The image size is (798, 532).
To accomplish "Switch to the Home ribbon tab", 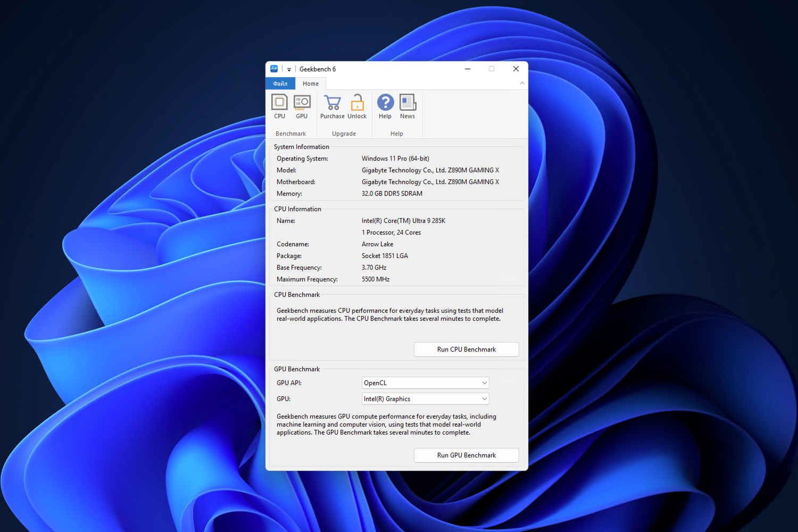I will pos(311,84).
